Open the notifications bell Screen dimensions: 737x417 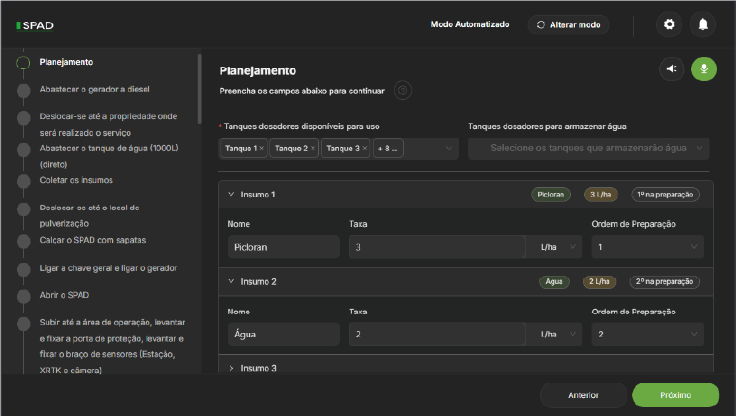[704, 24]
